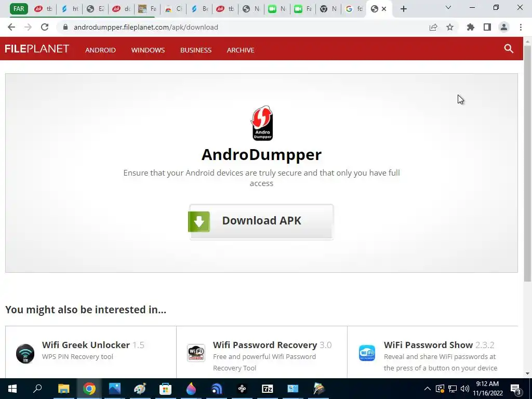Open Photos app from taskbar
The width and height of the screenshot is (532, 399).
click(x=115, y=389)
